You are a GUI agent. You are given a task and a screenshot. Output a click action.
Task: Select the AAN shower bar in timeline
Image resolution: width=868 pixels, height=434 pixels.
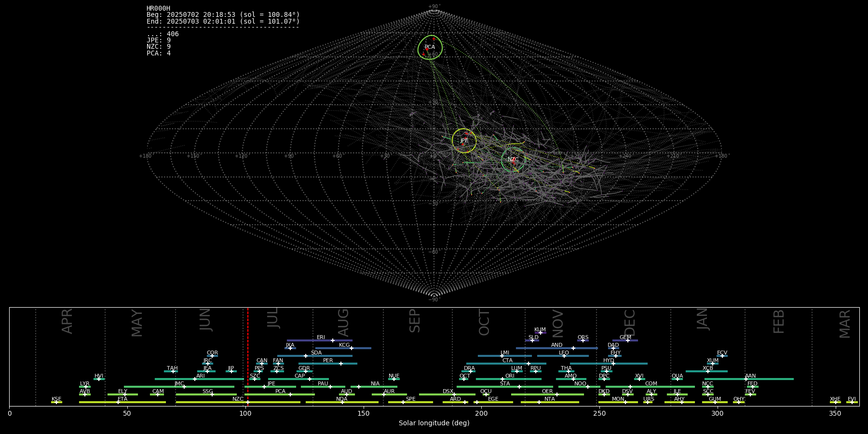748,379
